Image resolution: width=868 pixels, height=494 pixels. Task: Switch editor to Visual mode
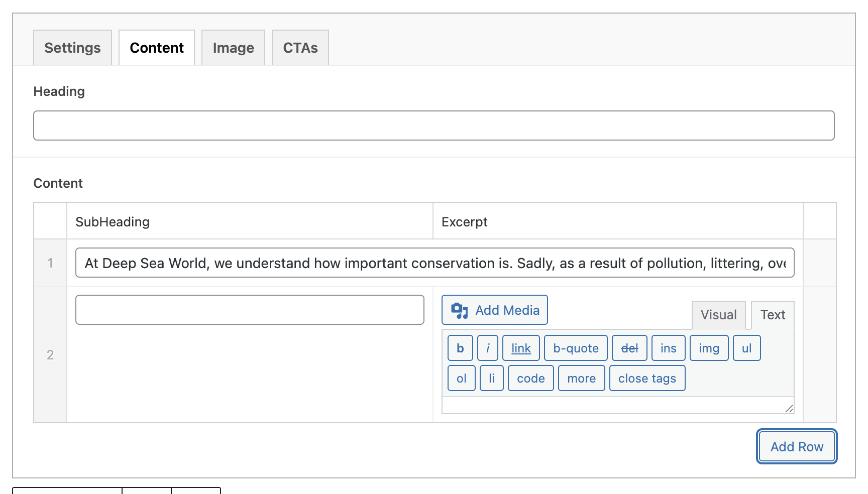pos(718,315)
